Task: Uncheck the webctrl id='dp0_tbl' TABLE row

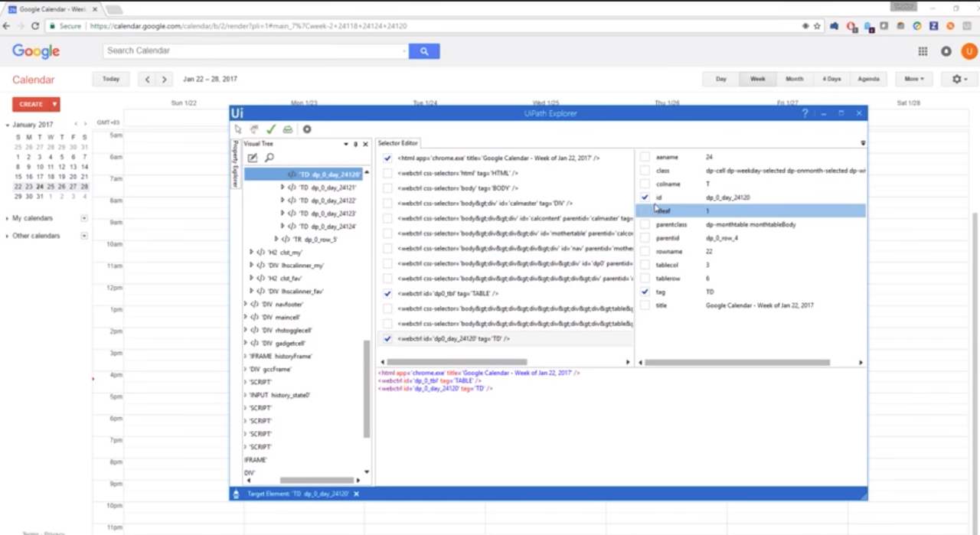Action: tap(387, 293)
